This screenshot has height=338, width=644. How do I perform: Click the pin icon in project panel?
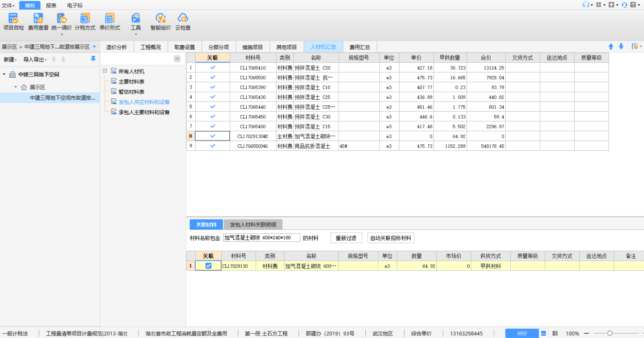93,59
